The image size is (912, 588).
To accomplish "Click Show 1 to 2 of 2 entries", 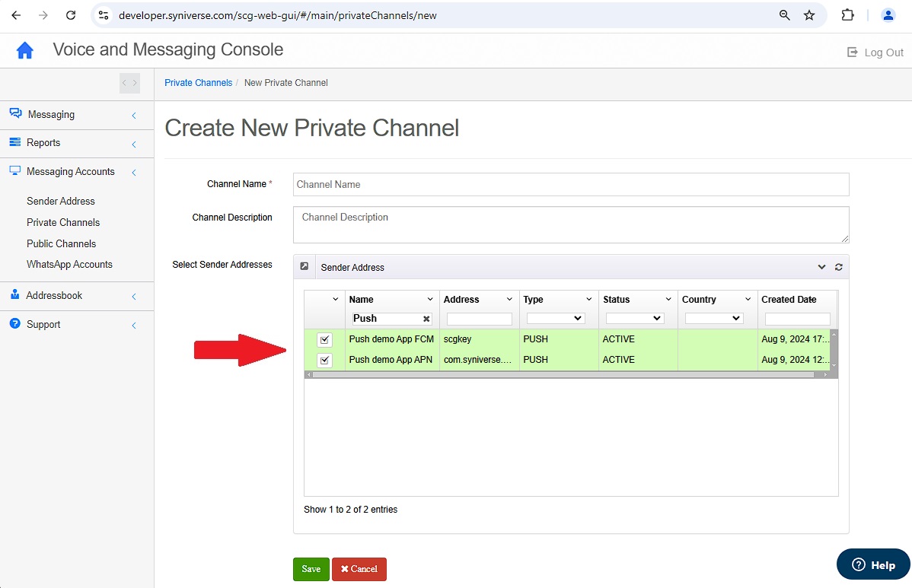I will coord(351,510).
